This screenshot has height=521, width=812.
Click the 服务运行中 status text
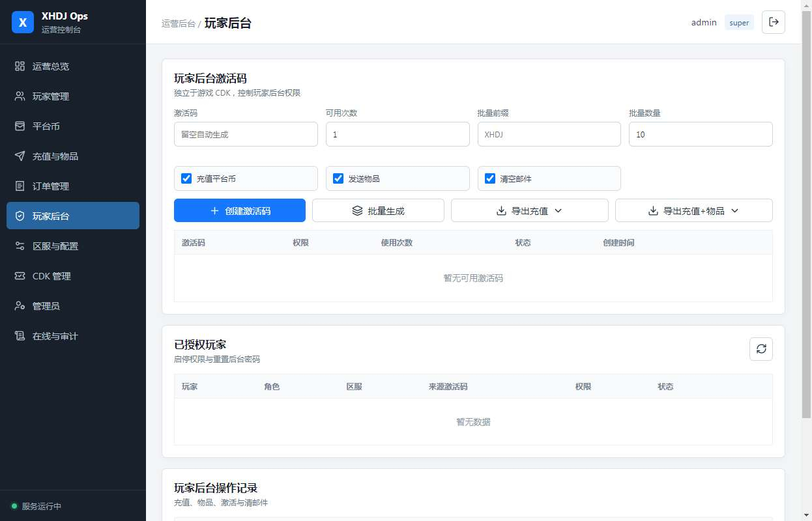pos(42,507)
